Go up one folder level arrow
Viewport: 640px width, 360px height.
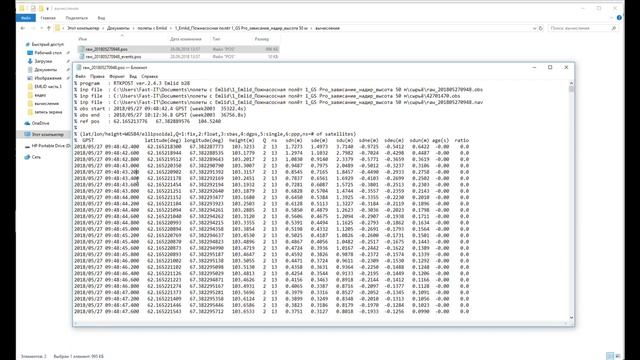pos(49,28)
